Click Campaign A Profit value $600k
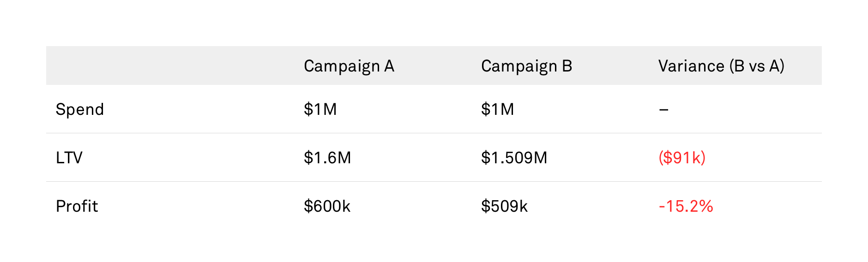 pos(327,206)
